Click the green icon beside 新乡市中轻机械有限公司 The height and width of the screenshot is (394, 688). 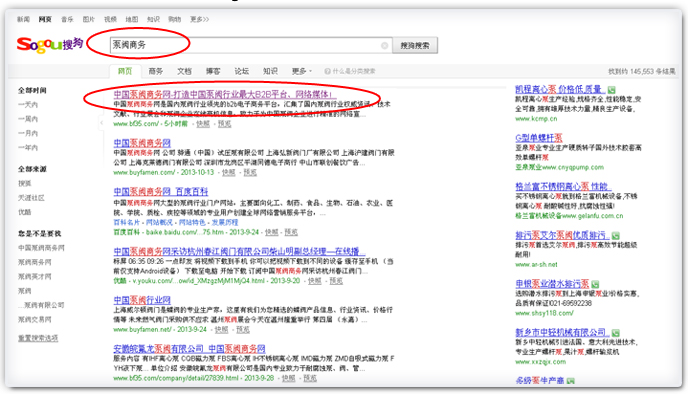616,333
